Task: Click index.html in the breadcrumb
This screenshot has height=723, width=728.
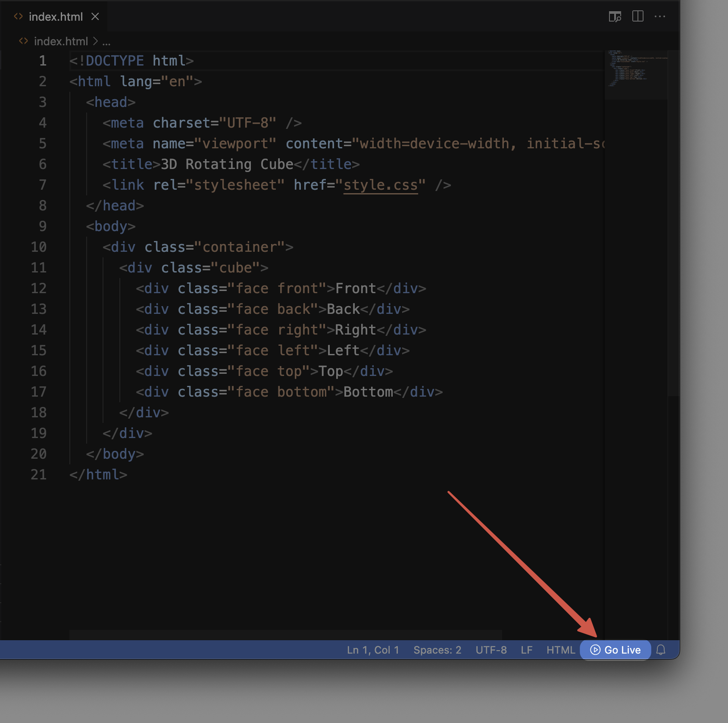Action: [x=61, y=41]
